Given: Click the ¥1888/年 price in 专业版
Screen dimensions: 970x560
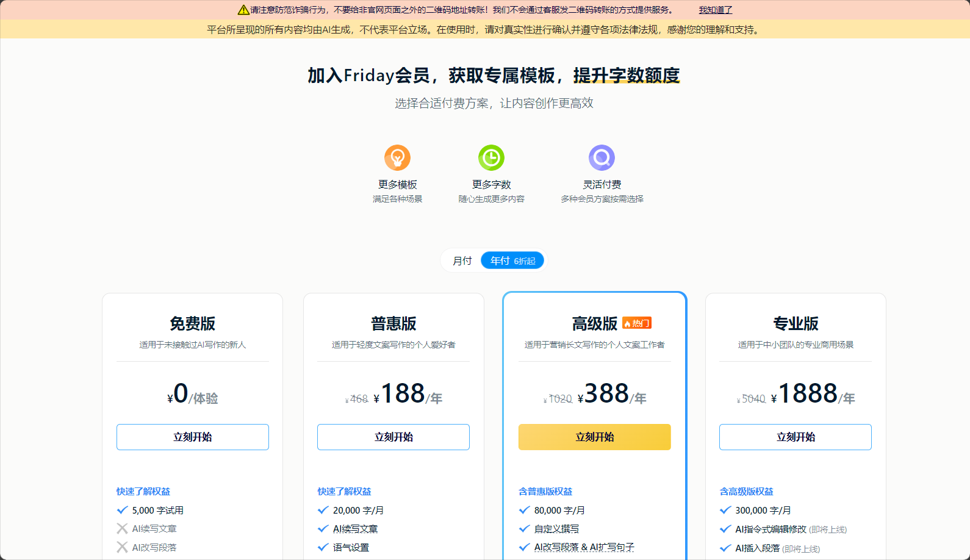Looking at the screenshot, I should 813,393.
